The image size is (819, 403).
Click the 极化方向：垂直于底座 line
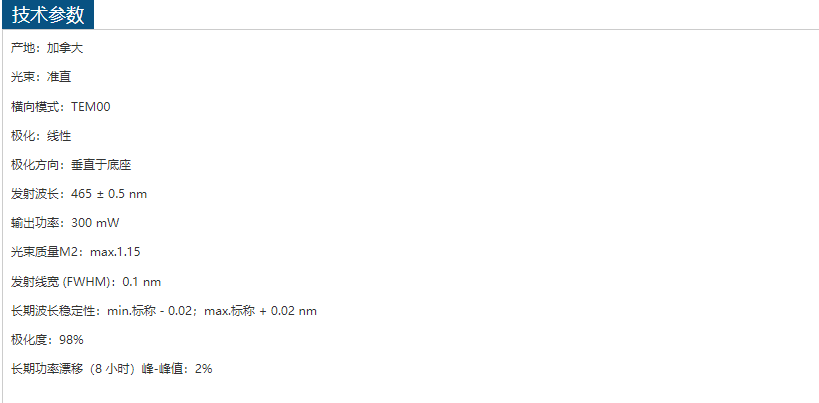click(x=71, y=165)
